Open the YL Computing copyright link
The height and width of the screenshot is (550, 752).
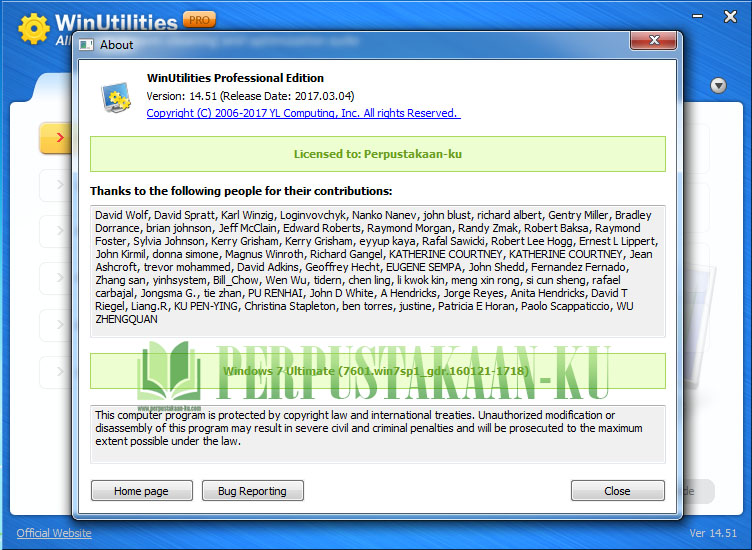[303, 113]
